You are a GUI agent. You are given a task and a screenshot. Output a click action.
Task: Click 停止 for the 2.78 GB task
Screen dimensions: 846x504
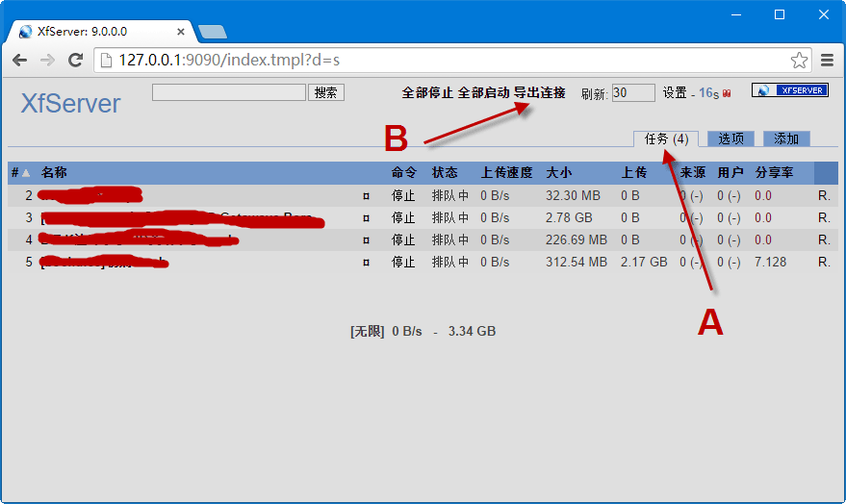403,217
